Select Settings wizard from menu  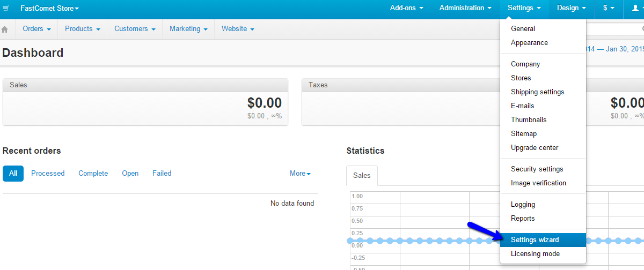click(x=535, y=240)
